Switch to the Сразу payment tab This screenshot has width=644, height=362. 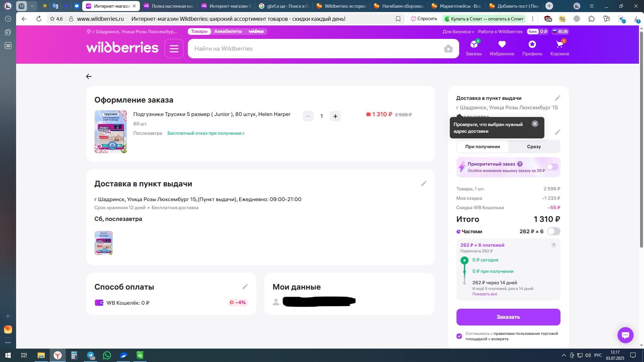tap(534, 146)
